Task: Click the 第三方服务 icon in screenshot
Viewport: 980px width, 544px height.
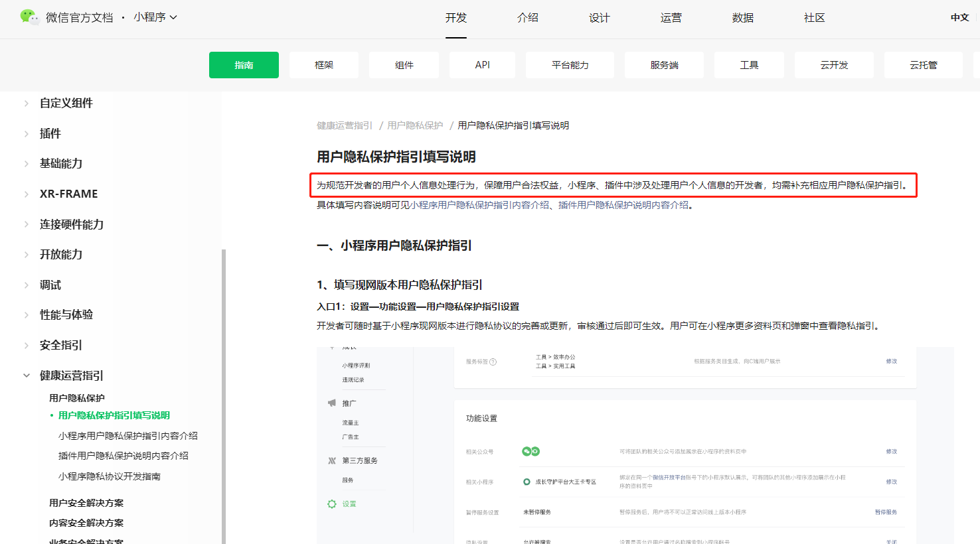Action: coord(332,460)
